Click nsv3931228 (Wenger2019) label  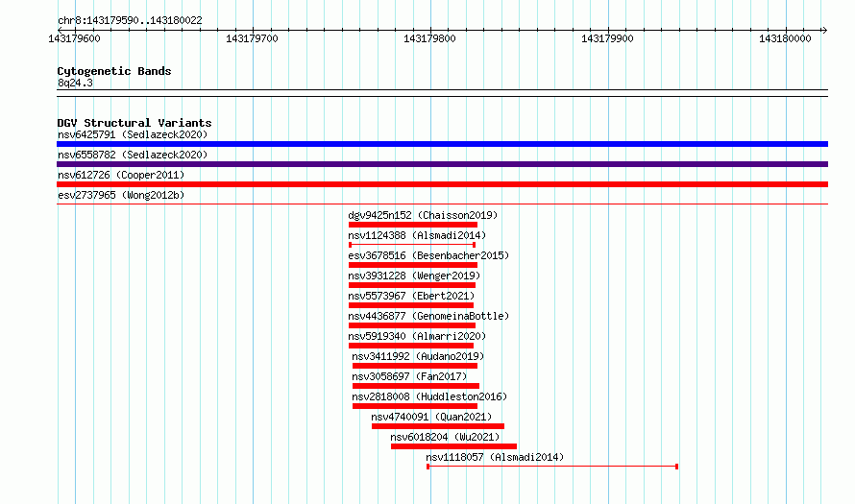point(414,276)
